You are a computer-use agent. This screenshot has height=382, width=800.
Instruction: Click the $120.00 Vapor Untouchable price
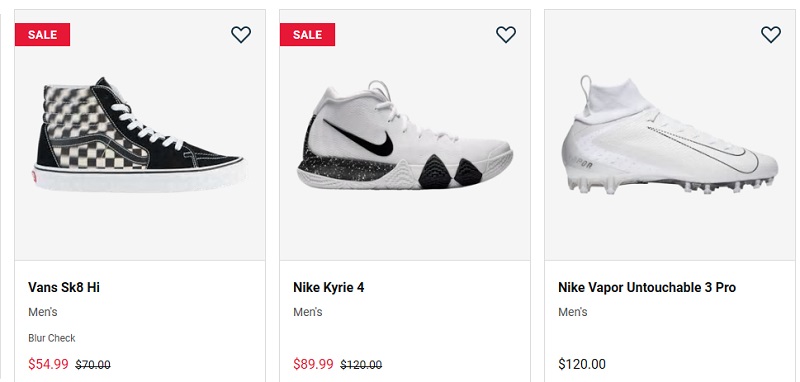click(x=582, y=364)
